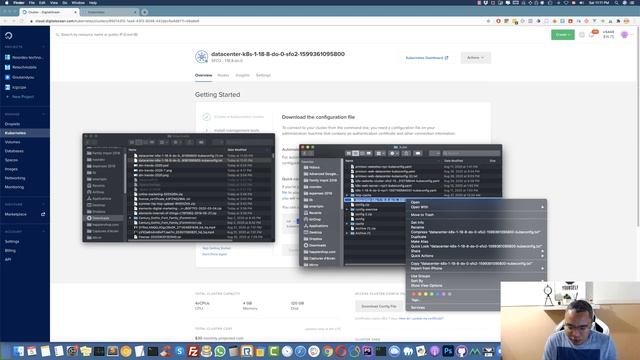Click the user avatar in DigitalOcean header
The image size is (640, 360).
[x=624, y=35]
